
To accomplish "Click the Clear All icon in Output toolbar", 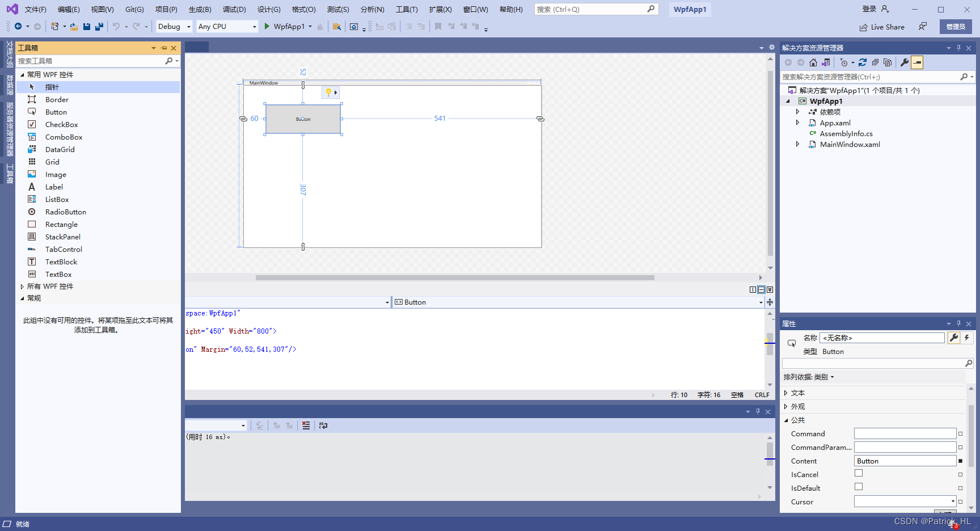I will [306, 425].
